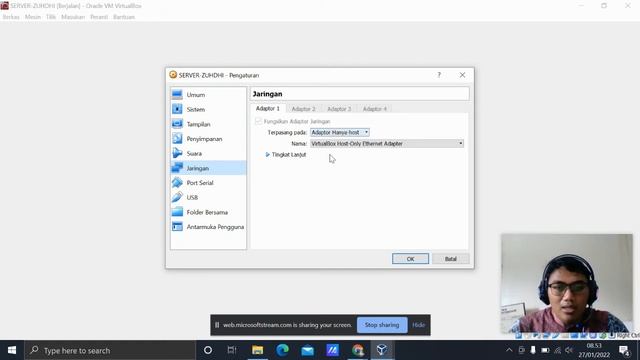Open the Port Serial settings
The width and height of the screenshot is (640, 360).
208,183
